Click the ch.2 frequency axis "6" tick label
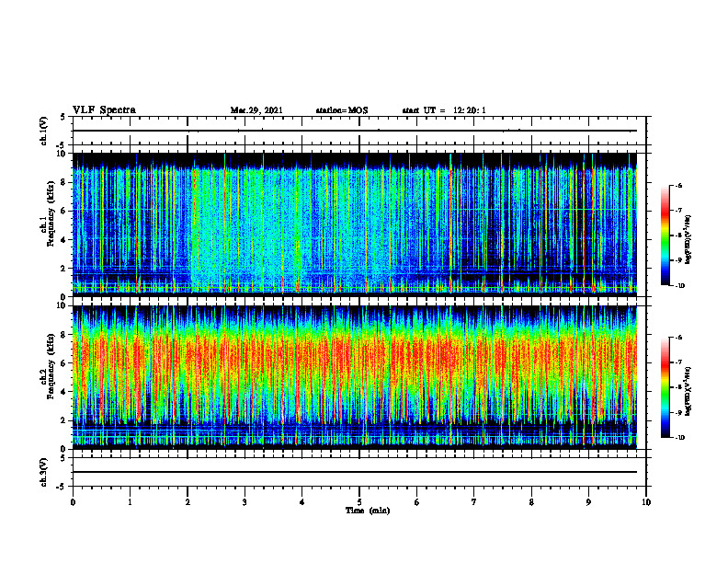 (64, 363)
